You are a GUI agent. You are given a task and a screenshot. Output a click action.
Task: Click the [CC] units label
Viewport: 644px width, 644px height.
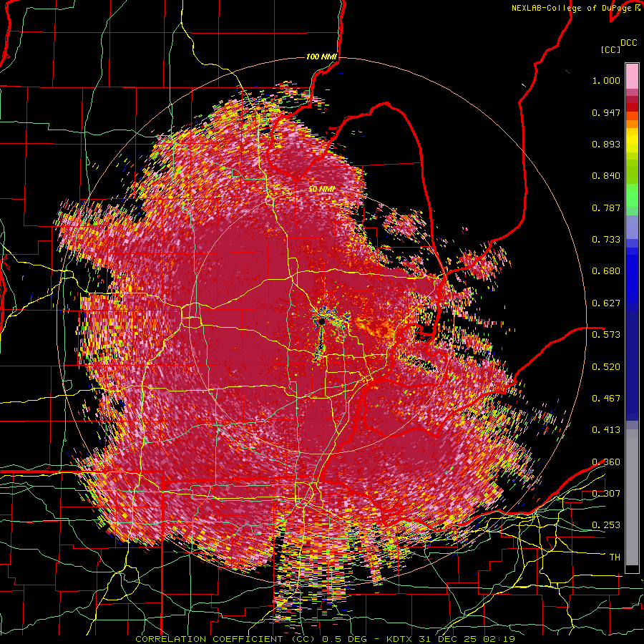pos(610,49)
